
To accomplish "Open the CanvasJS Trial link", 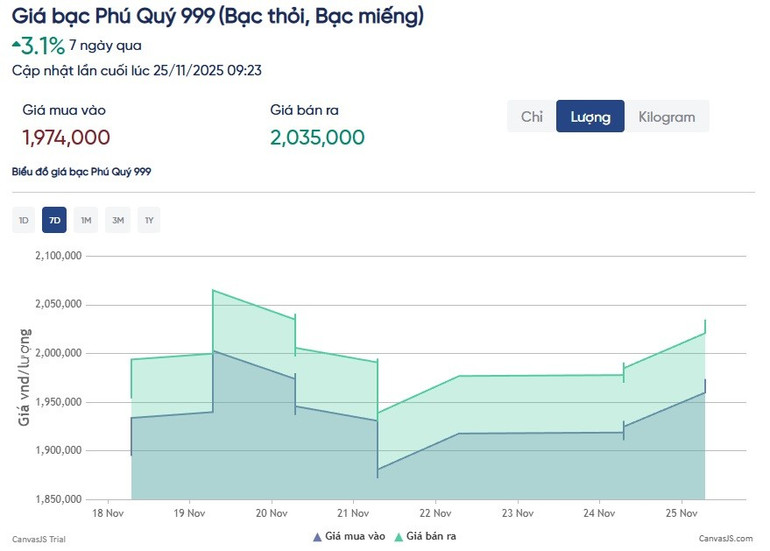I will 39,538.
